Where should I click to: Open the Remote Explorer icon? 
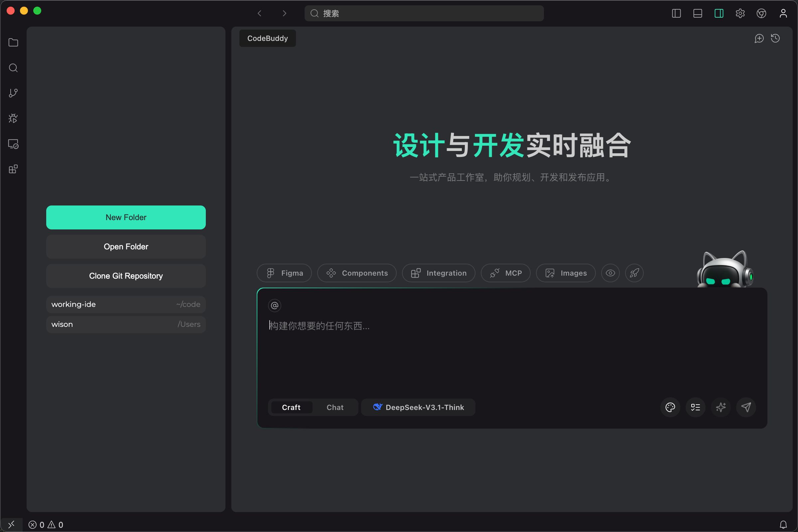coord(13,144)
